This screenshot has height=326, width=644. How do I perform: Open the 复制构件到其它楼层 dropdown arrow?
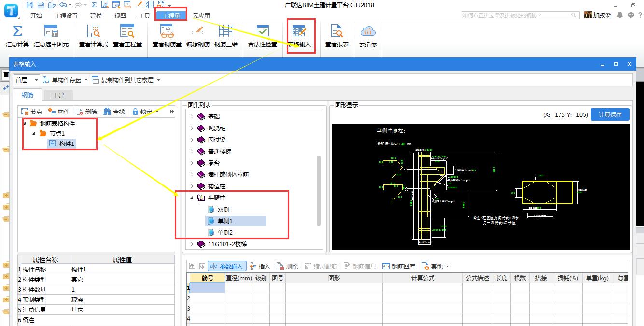click(x=158, y=80)
